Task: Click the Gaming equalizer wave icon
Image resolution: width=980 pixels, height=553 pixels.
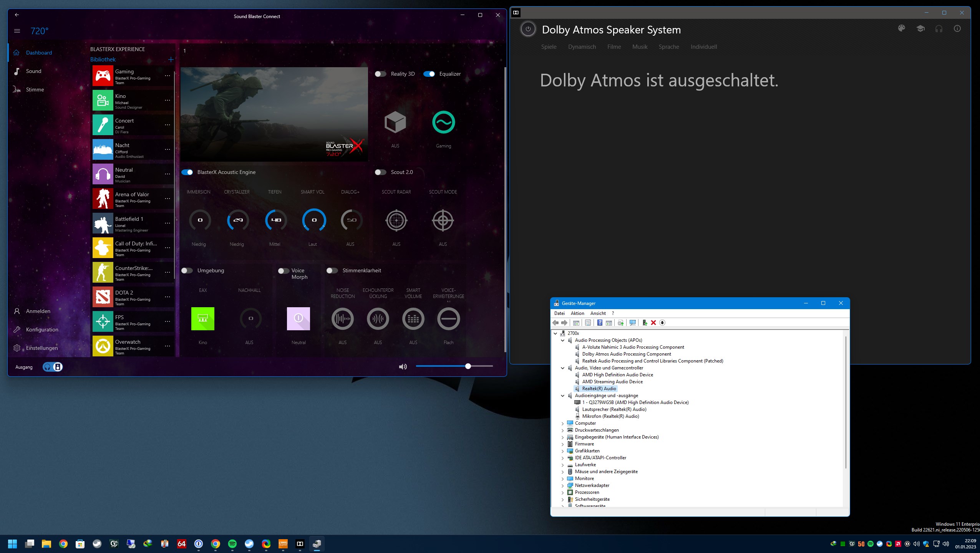Action: pyautogui.click(x=443, y=123)
